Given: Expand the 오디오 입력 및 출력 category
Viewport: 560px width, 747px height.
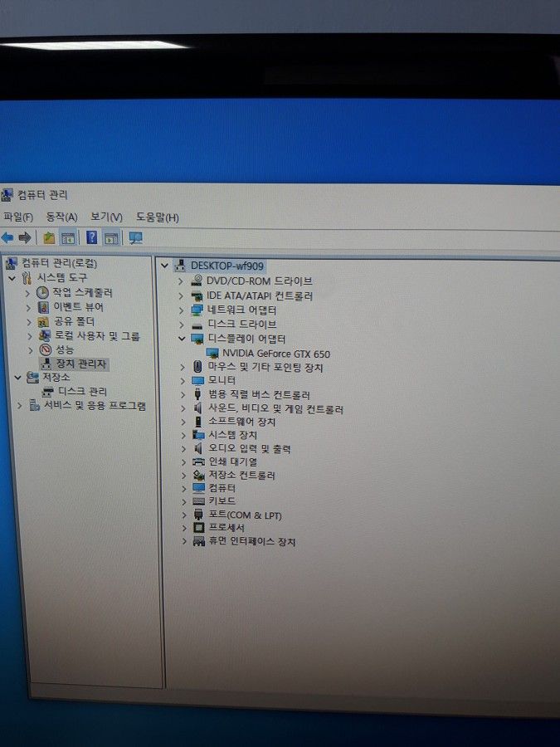Looking at the screenshot, I should (x=183, y=448).
